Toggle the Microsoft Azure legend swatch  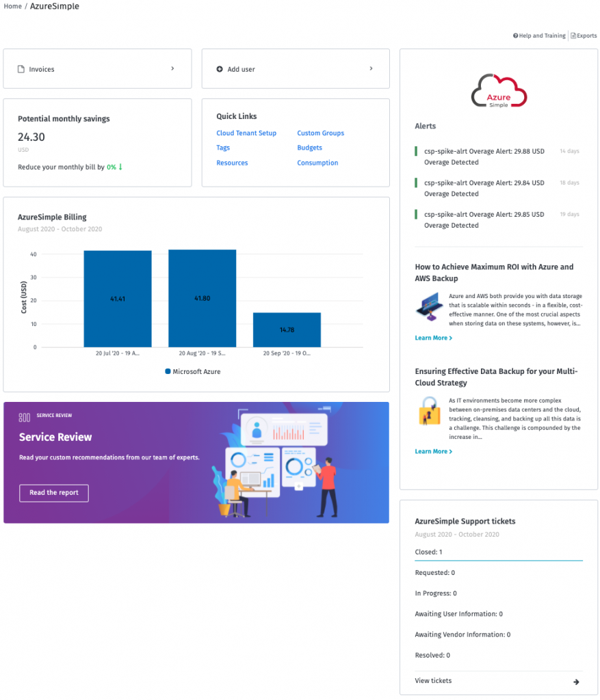point(168,371)
